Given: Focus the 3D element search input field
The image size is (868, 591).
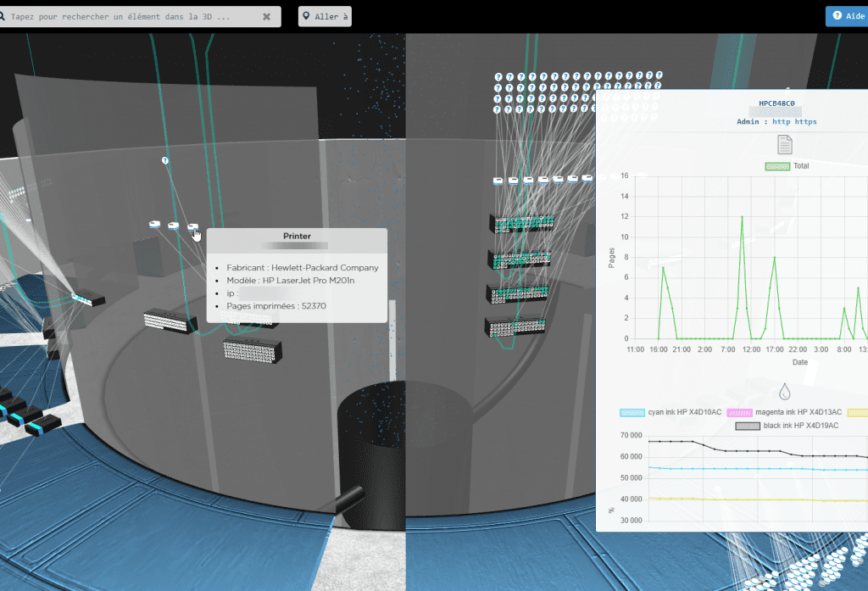Looking at the screenshot, I should (x=136, y=15).
